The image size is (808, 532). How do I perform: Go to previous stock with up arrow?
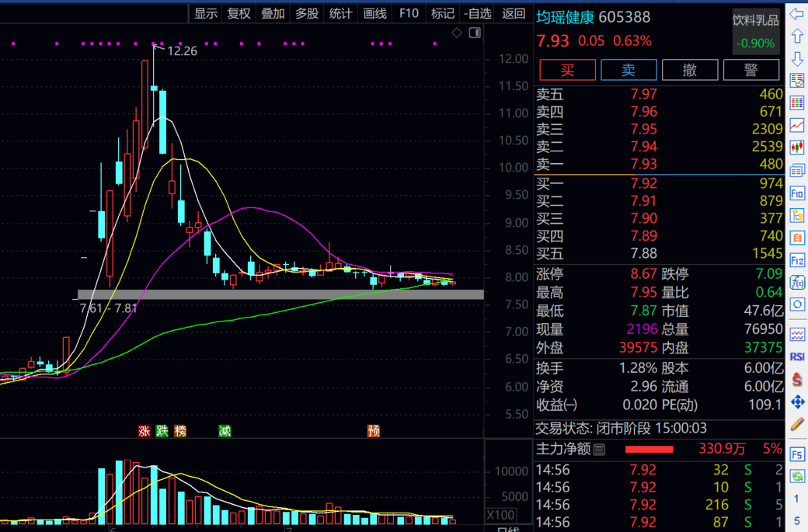coord(796,36)
